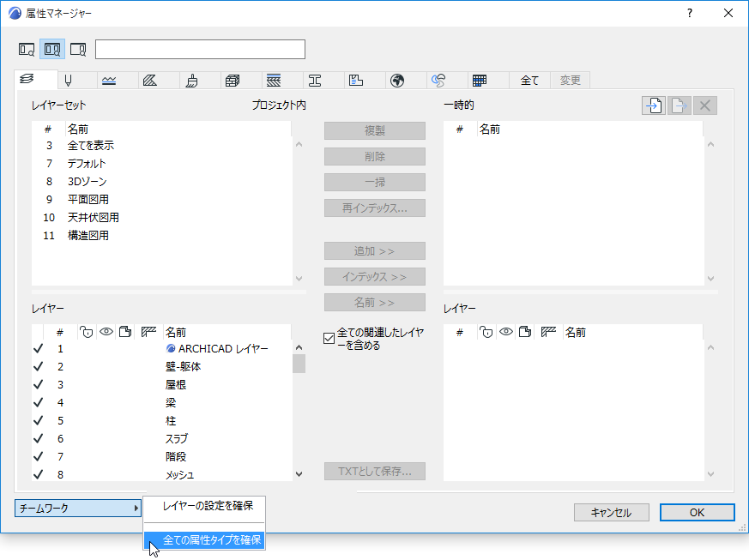This screenshot has width=749, height=560.
Task: Click the 複製 button
Action: click(x=375, y=131)
